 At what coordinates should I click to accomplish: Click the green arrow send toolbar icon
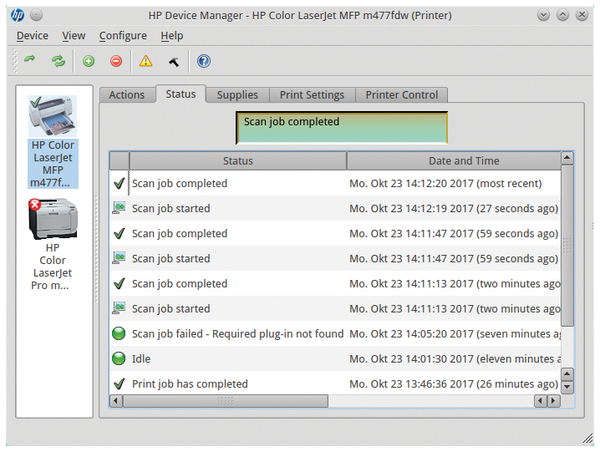(x=30, y=59)
